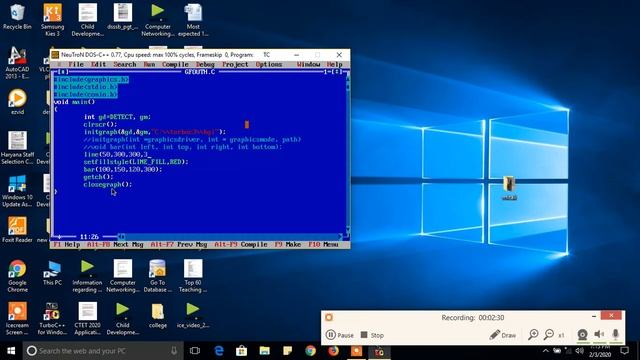The height and width of the screenshot is (360, 640).
Task: Click the taskbar search box
Action: click(102, 351)
